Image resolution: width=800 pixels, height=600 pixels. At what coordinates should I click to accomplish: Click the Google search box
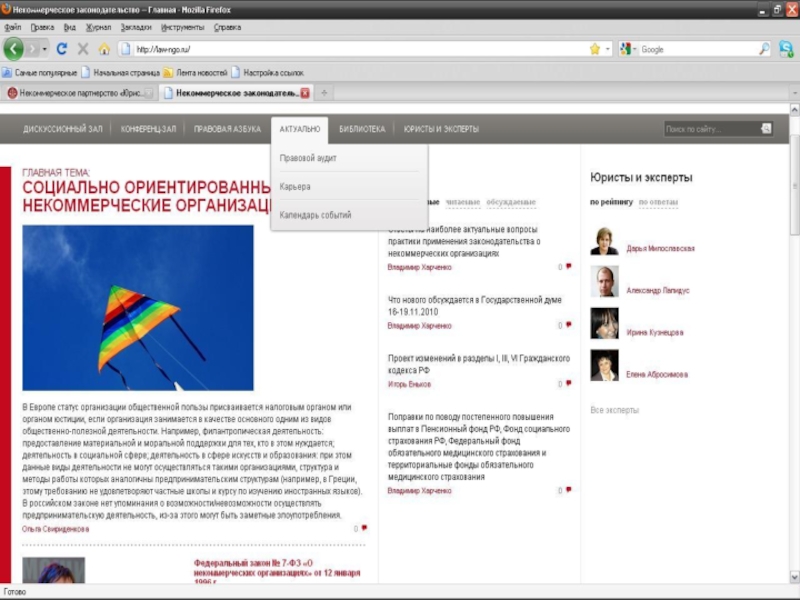[698, 49]
